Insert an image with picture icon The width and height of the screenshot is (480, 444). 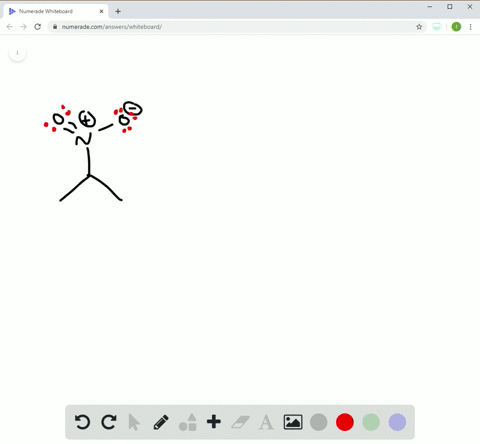[293, 422]
